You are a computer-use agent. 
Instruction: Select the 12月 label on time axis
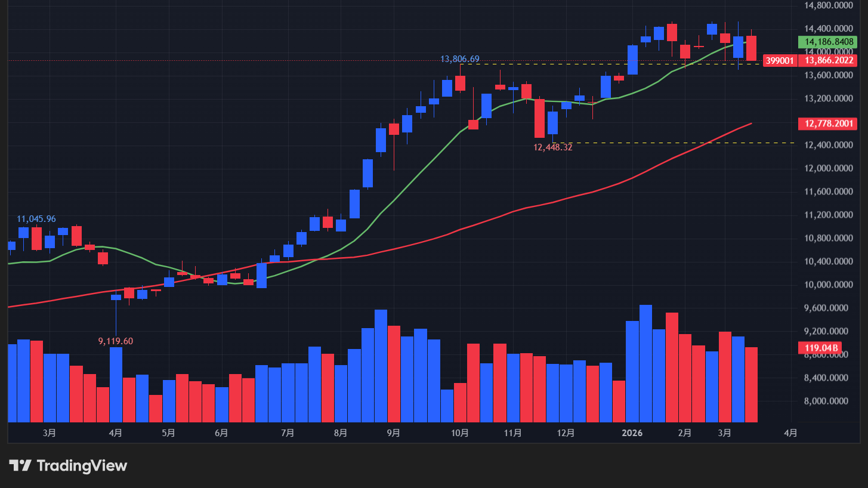pyautogui.click(x=566, y=433)
